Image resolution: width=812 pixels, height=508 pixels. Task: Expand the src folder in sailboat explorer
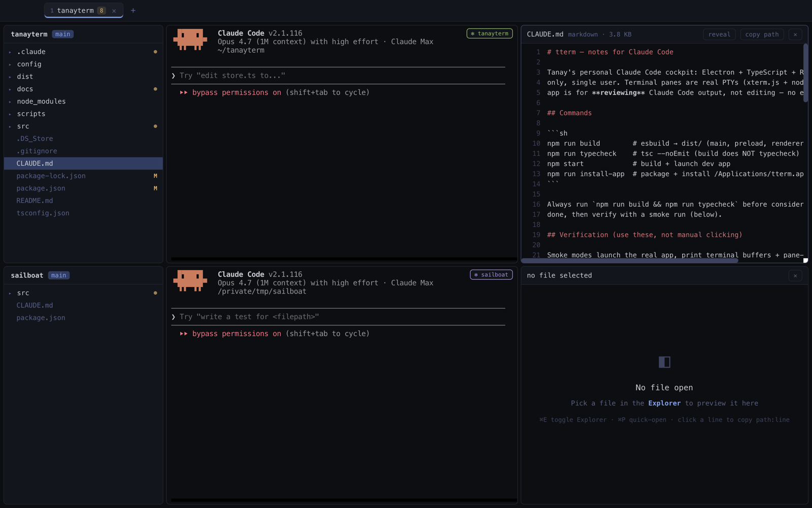pos(83,293)
